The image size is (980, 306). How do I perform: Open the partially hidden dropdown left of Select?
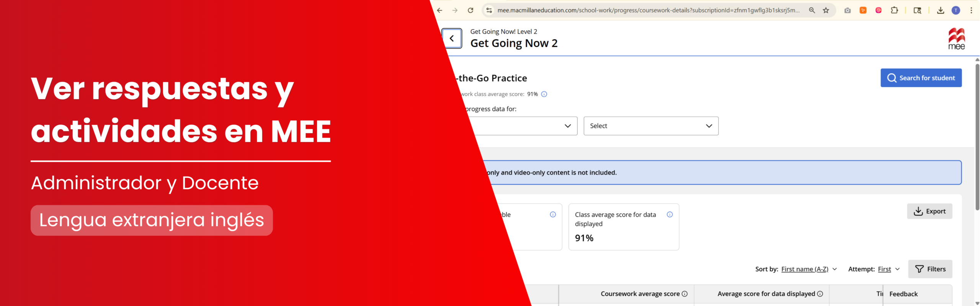coord(524,126)
